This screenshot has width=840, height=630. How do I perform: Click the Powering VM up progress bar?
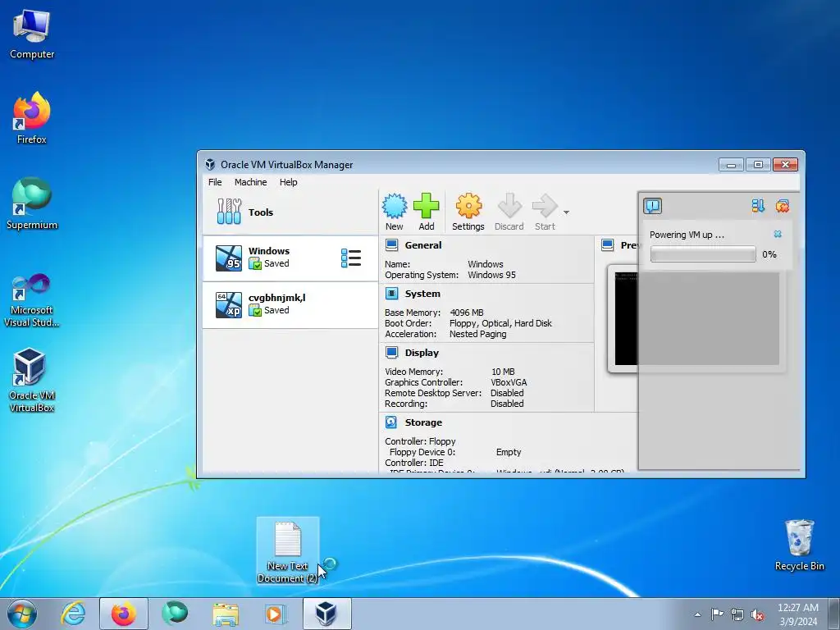[703, 254]
